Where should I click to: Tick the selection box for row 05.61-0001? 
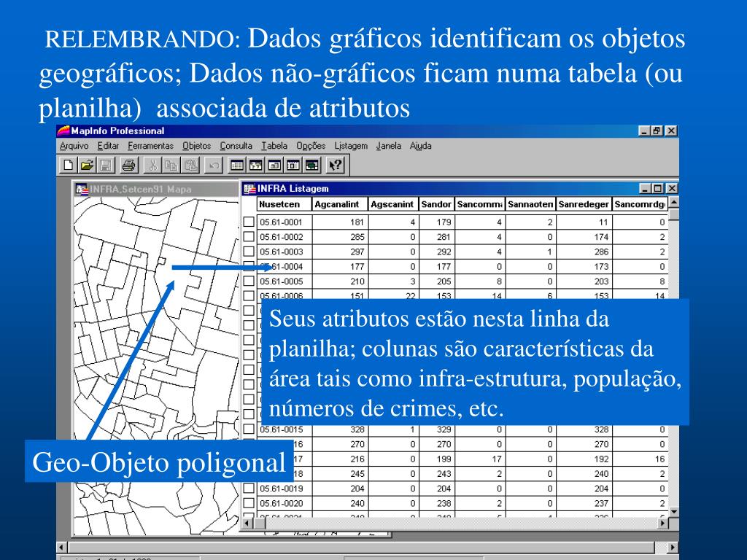pyautogui.click(x=249, y=222)
